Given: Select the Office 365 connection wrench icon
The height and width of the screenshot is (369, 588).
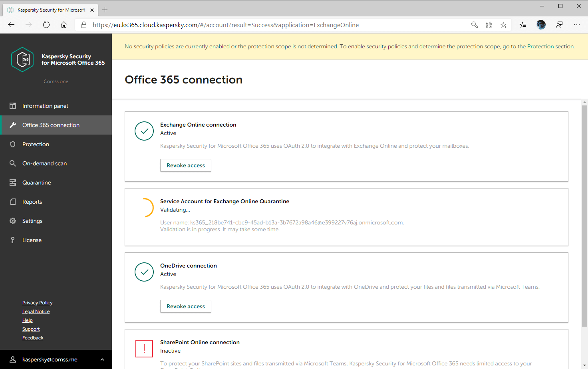Looking at the screenshot, I should pos(12,125).
